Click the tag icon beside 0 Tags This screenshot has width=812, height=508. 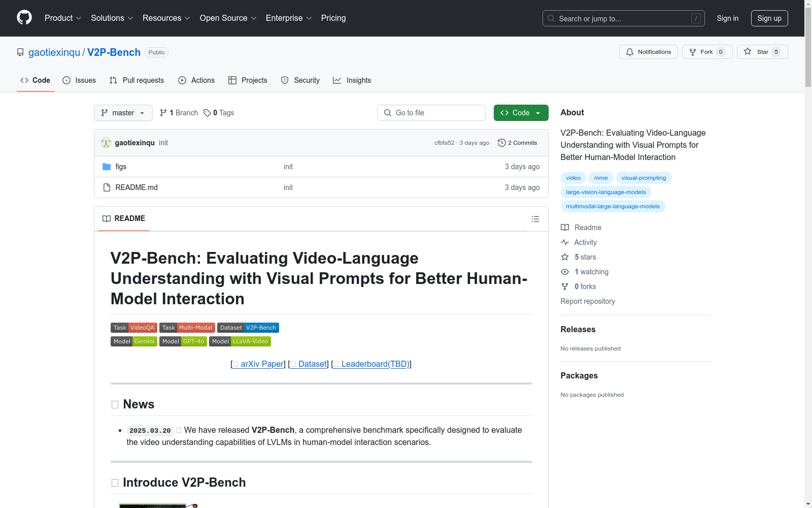(x=207, y=113)
